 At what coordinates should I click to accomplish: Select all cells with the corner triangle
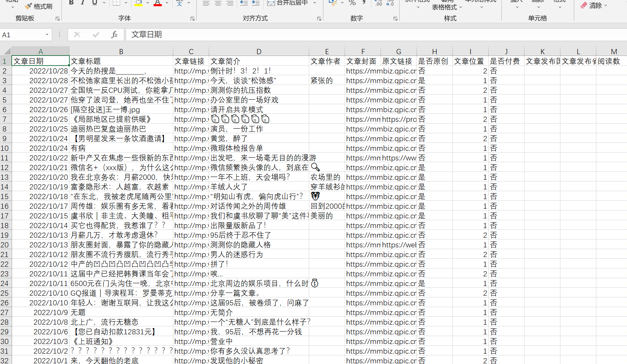pos(6,51)
